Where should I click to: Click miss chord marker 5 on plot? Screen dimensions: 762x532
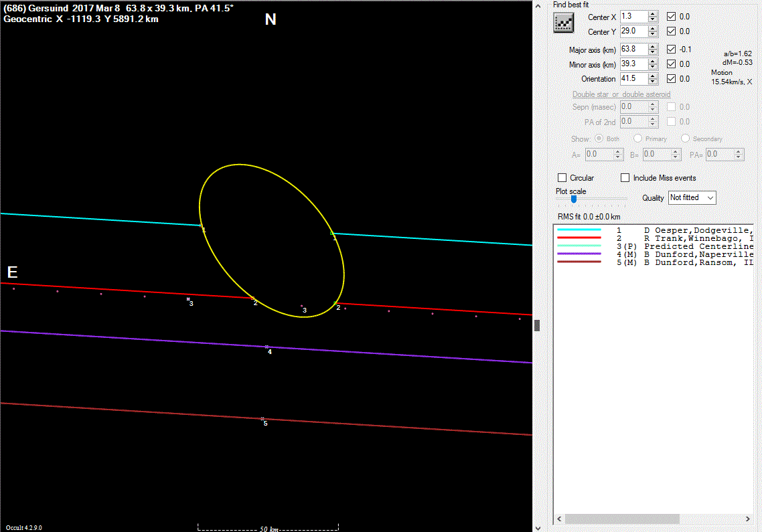(263, 420)
